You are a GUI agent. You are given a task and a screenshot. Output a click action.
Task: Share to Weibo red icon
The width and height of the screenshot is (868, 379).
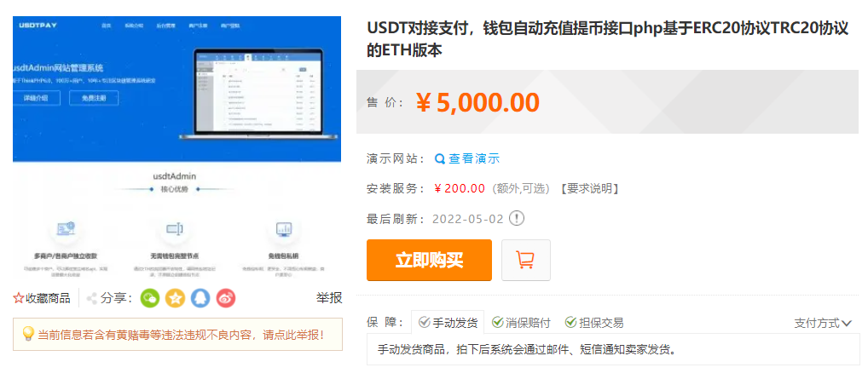tap(226, 298)
